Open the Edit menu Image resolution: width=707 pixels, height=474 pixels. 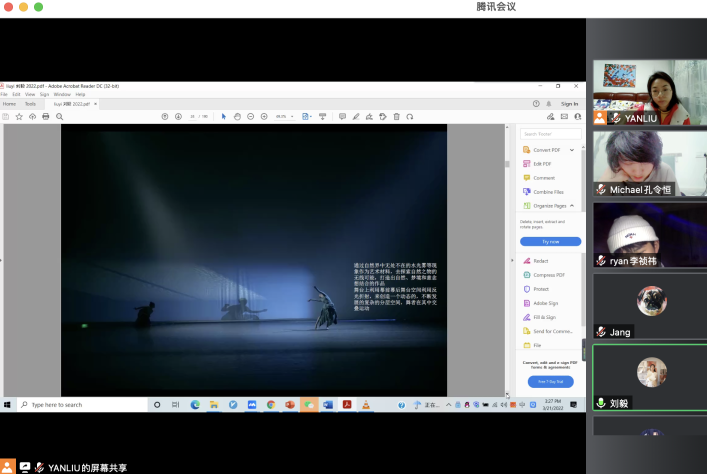(x=16, y=94)
